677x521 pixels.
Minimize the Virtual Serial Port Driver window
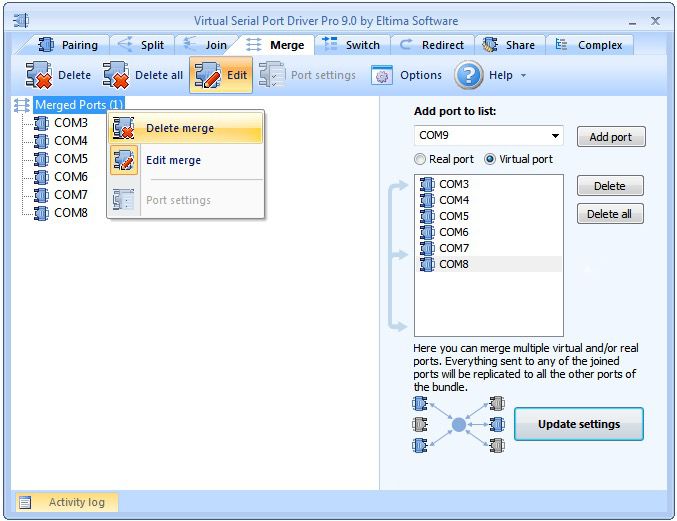point(633,22)
